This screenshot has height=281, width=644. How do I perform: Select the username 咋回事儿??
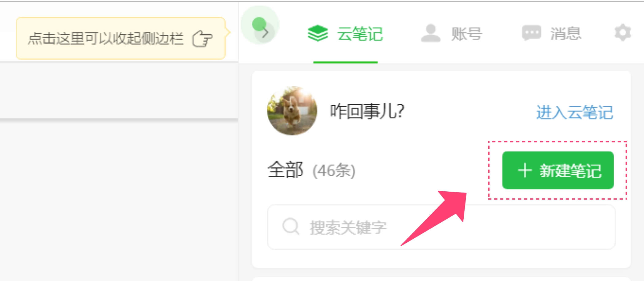(367, 111)
